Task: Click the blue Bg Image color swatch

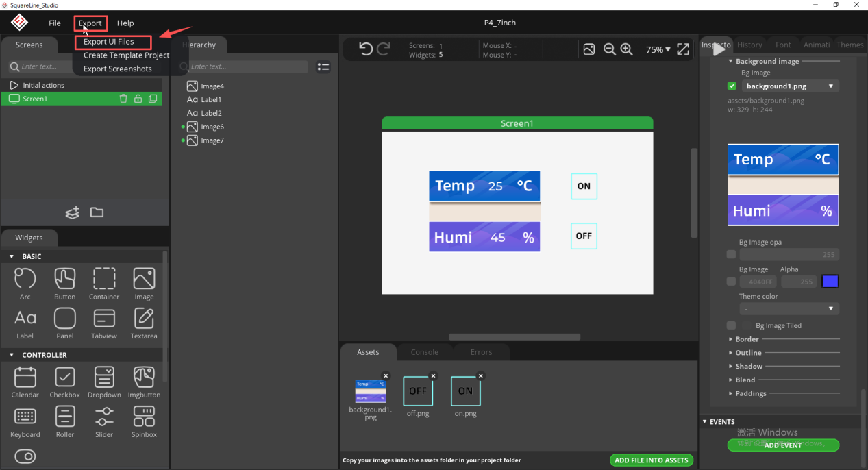Action: (830, 282)
